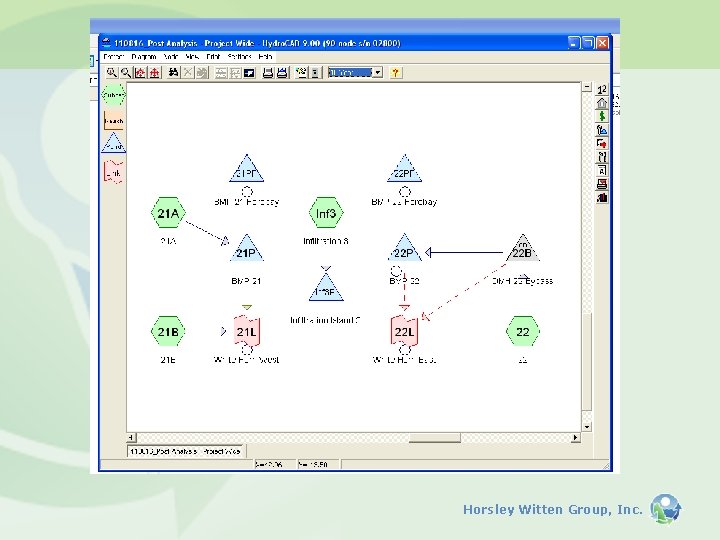720x540 pixels.
Task: Click the horizontal scrollbar right arrow
Action: click(x=575, y=438)
